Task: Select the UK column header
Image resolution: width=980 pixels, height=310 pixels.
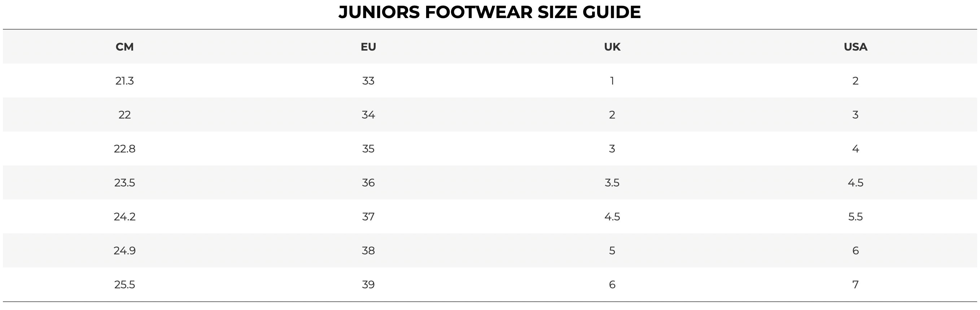Action: (x=612, y=47)
